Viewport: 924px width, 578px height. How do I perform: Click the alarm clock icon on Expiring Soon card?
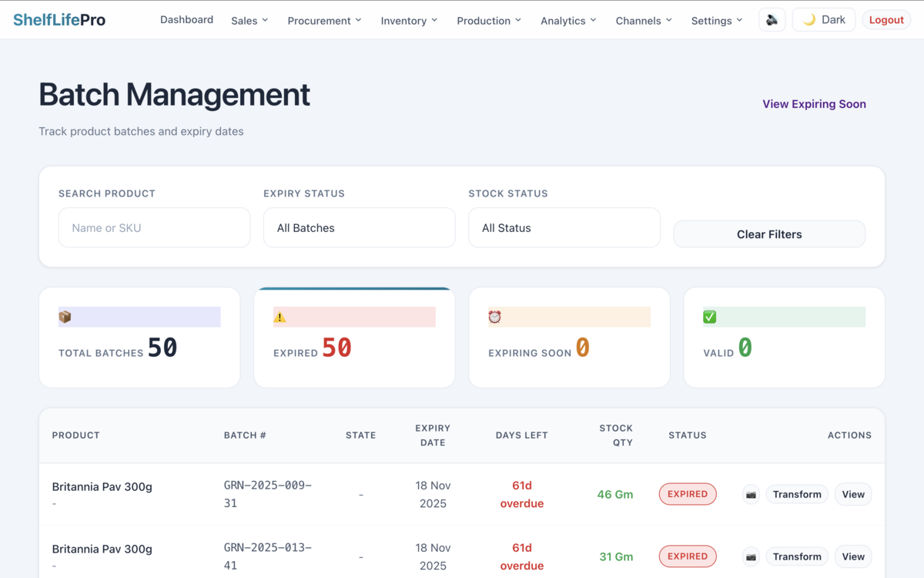pyautogui.click(x=494, y=316)
